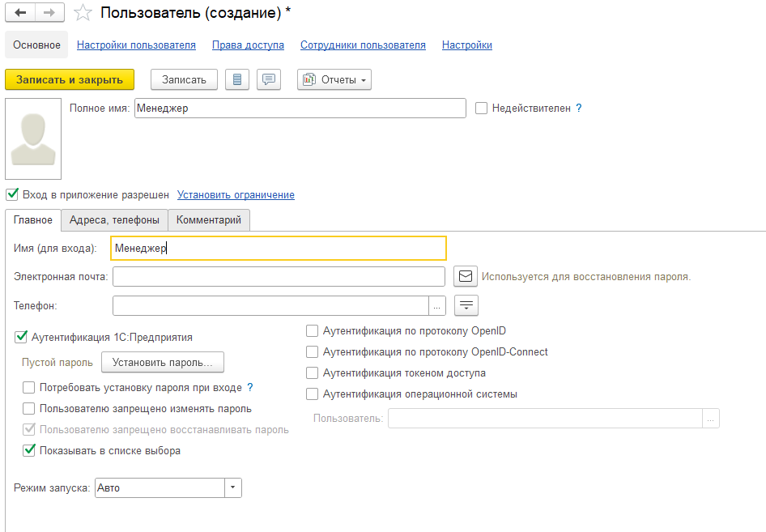Switch to the Основное section
Viewport: 766px width, 532px height.
(36, 45)
